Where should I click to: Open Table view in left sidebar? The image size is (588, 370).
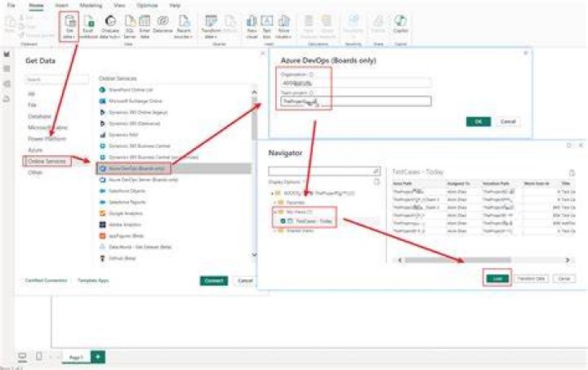pos(7,69)
